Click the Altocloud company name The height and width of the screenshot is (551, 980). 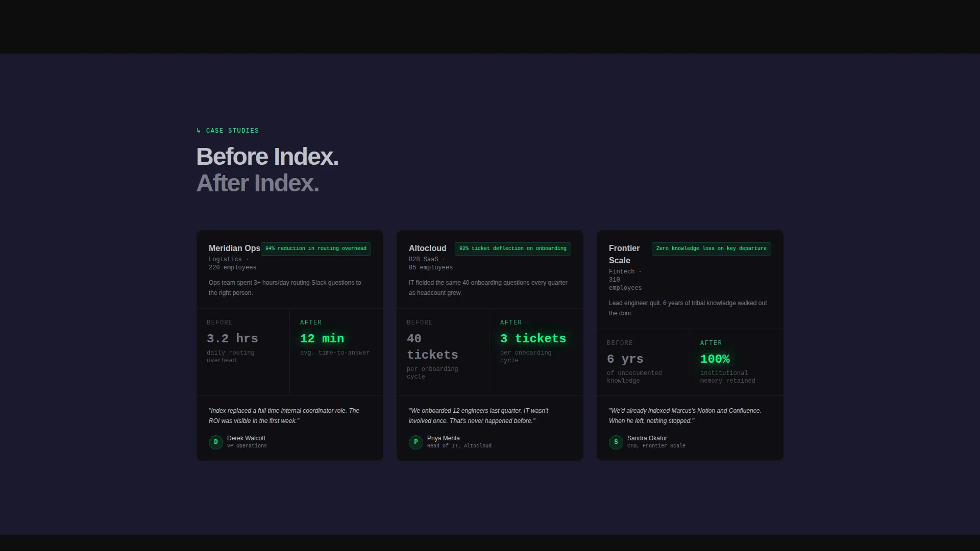tap(428, 248)
